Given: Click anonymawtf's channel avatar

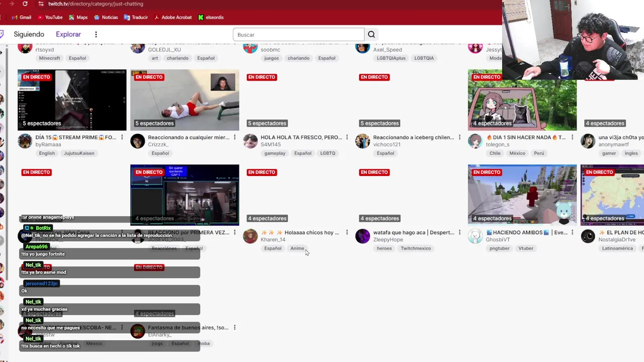Looking at the screenshot, I should coord(588,141).
